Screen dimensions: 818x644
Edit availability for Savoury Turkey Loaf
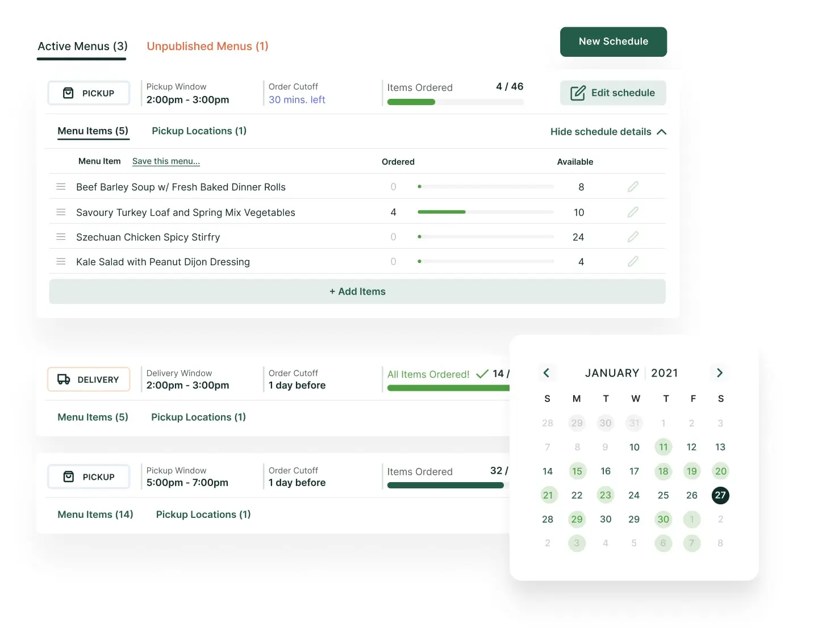click(x=633, y=211)
